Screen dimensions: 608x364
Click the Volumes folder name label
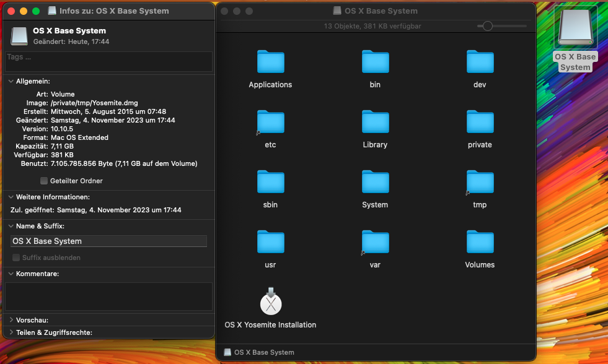coord(480,265)
